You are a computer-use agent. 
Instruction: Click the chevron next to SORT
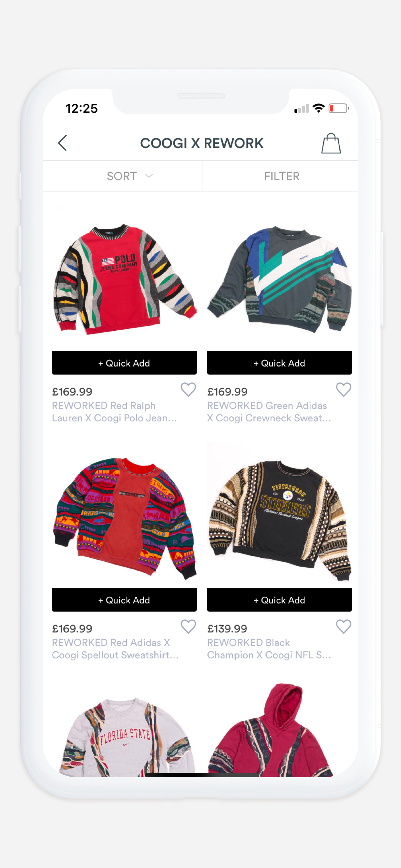(149, 176)
